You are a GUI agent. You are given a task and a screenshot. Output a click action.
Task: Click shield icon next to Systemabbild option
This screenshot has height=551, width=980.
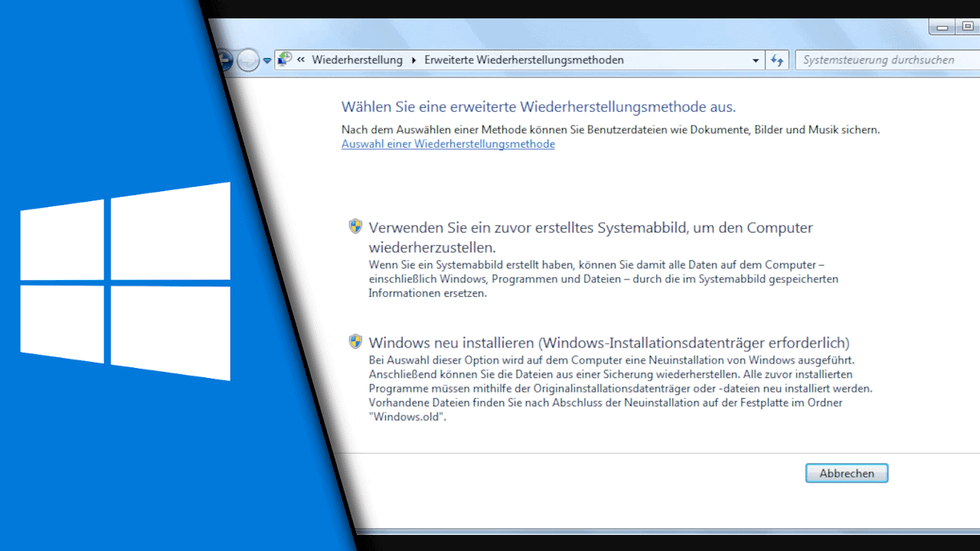(355, 227)
